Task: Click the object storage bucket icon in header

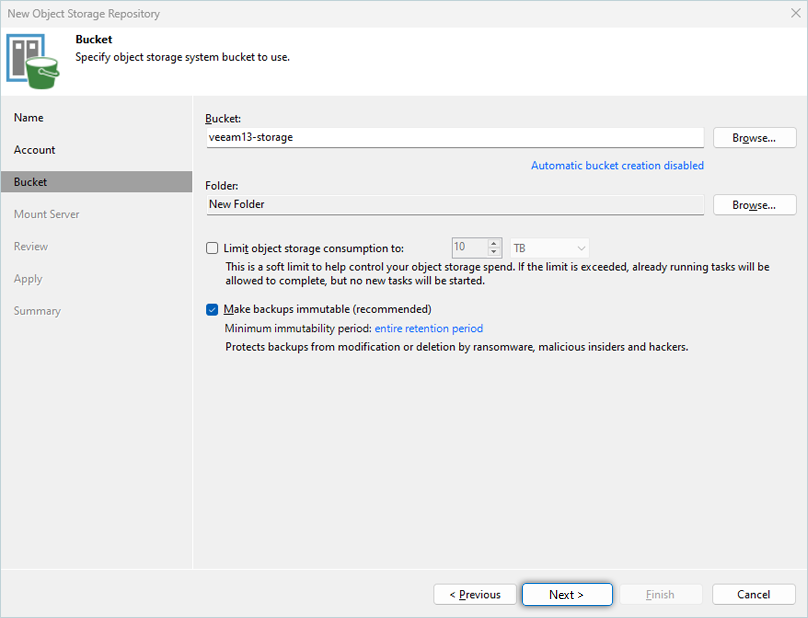Action: 32,58
